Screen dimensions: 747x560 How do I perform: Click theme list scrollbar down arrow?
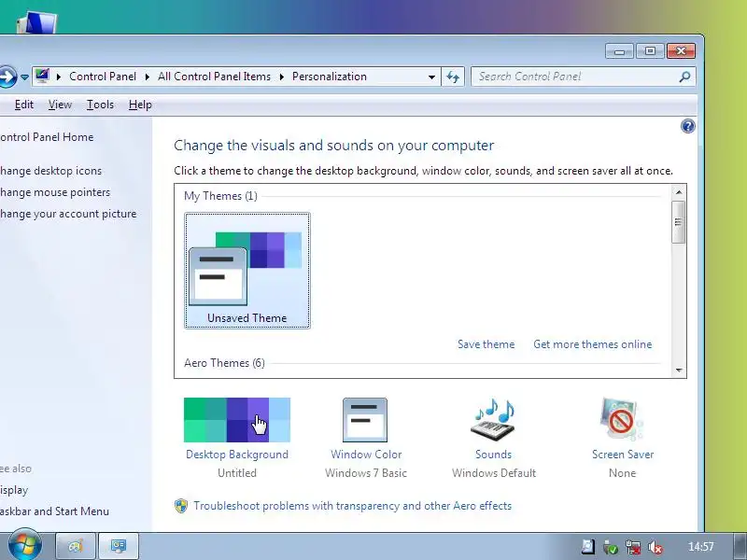tap(679, 371)
